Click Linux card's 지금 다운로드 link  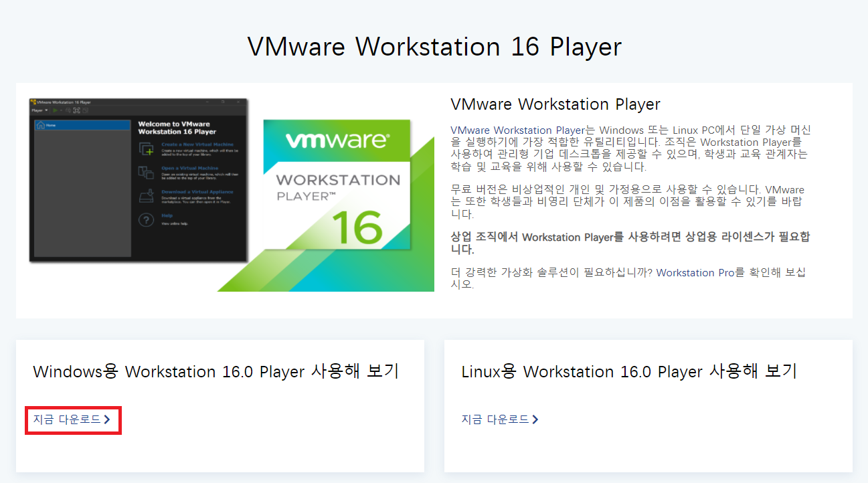pyautogui.click(x=500, y=419)
